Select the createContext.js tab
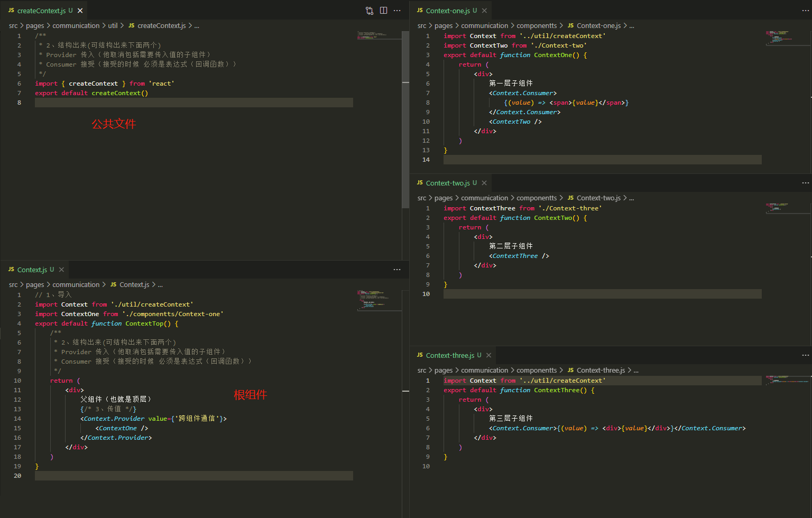The height and width of the screenshot is (518, 812). click(x=44, y=11)
